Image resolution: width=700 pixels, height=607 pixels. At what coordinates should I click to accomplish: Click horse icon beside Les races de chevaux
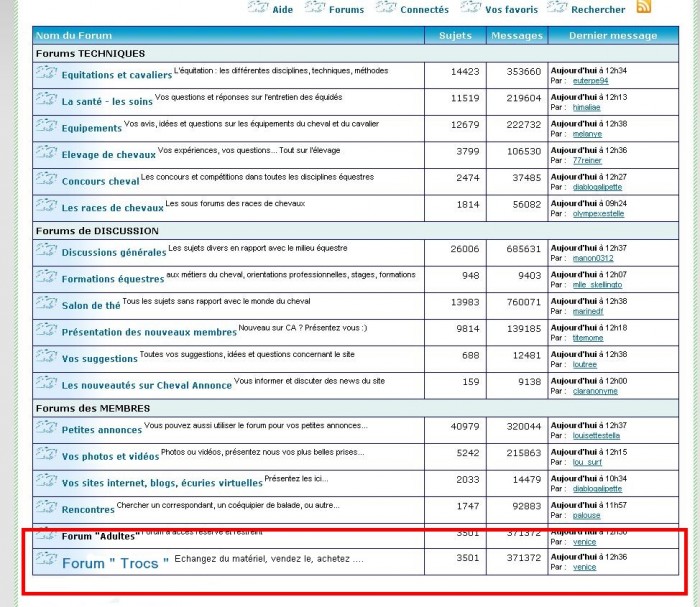(46, 205)
